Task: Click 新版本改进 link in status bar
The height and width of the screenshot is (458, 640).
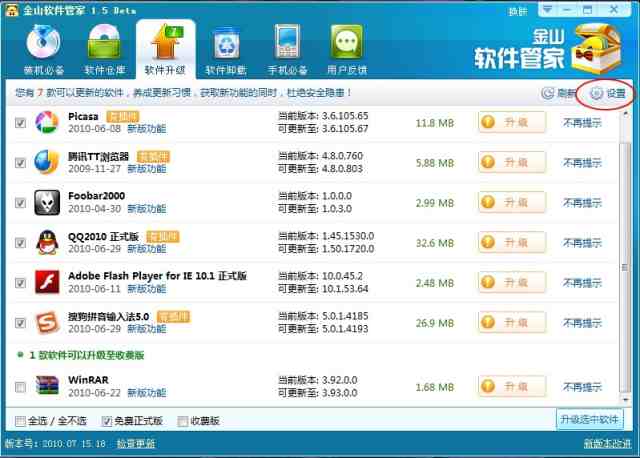Action: tap(607, 443)
